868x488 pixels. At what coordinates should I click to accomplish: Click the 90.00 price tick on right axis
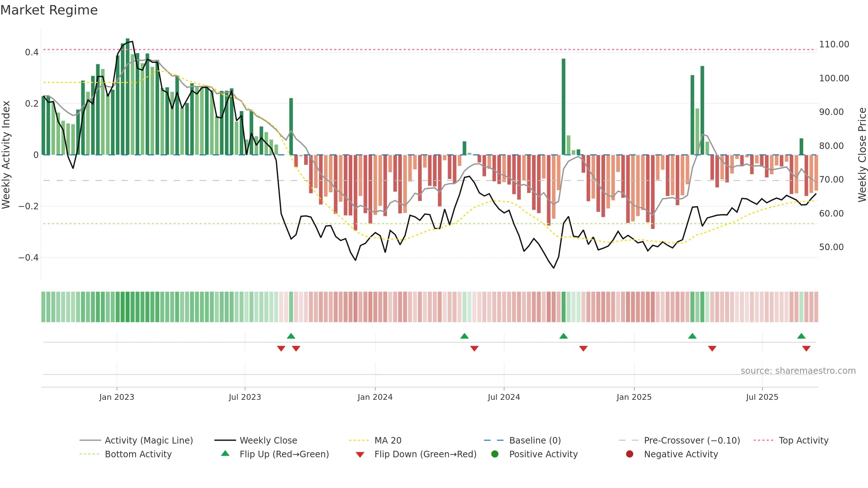point(831,112)
